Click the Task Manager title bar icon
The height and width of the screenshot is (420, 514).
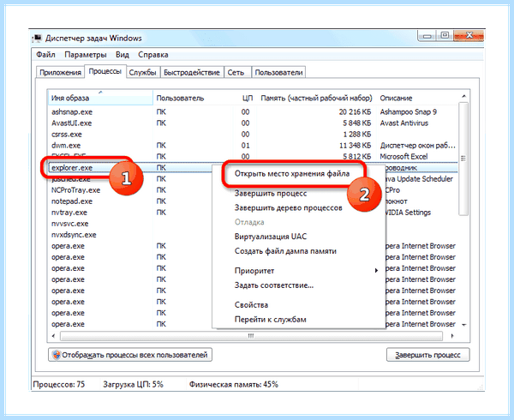click(38, 38)
